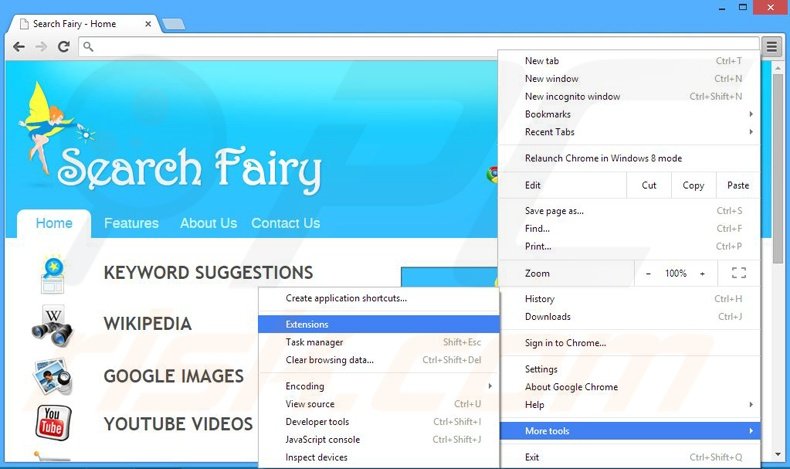Select Save page as... option

[629, 211]
